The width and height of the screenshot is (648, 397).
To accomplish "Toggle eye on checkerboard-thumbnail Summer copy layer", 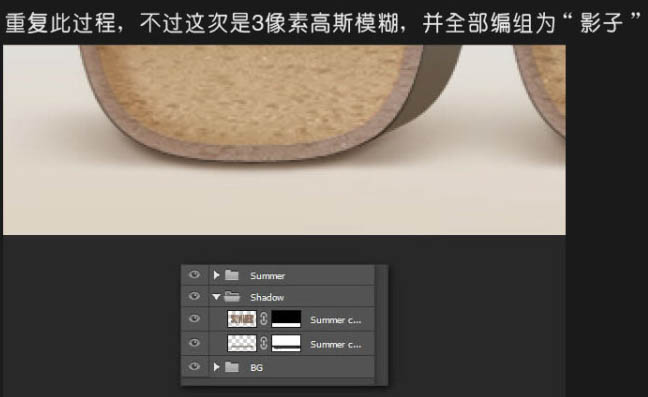I will (194, 343).
